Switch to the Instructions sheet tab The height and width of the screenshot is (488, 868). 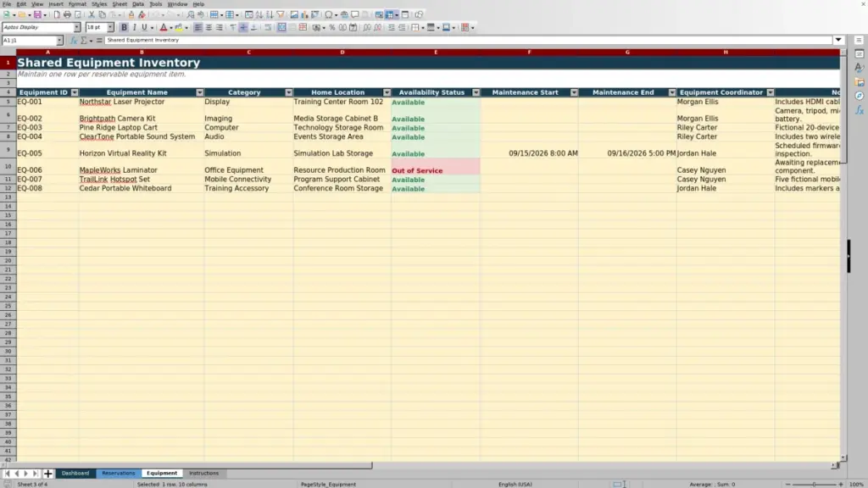tap(203, 474)
